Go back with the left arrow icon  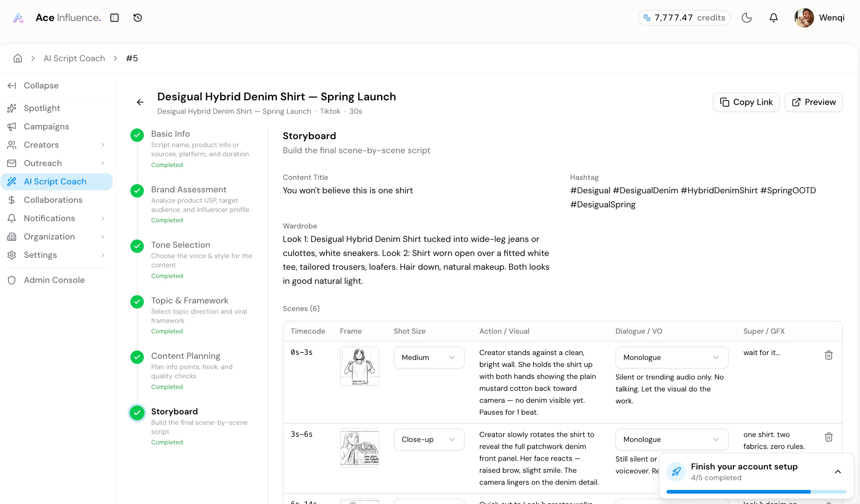140,102
